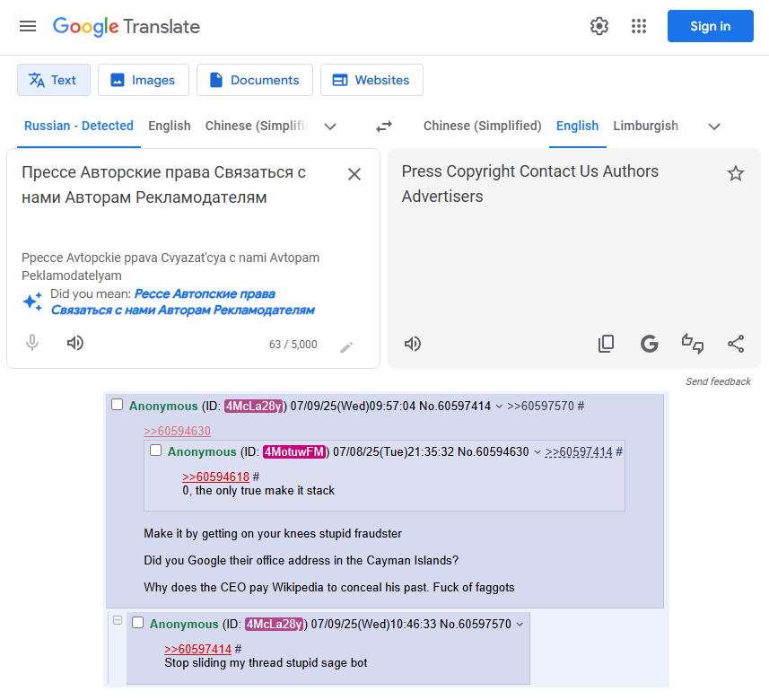Click text 'Stop sliding my thread stupid sage bot'
The height and width of the screenshot is (700, 769).
266,662
